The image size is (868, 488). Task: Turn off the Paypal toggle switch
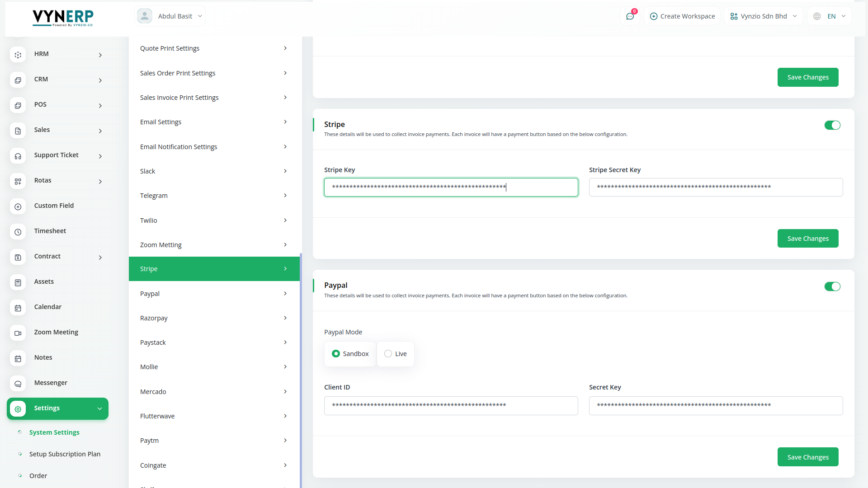tap(832, 286)
